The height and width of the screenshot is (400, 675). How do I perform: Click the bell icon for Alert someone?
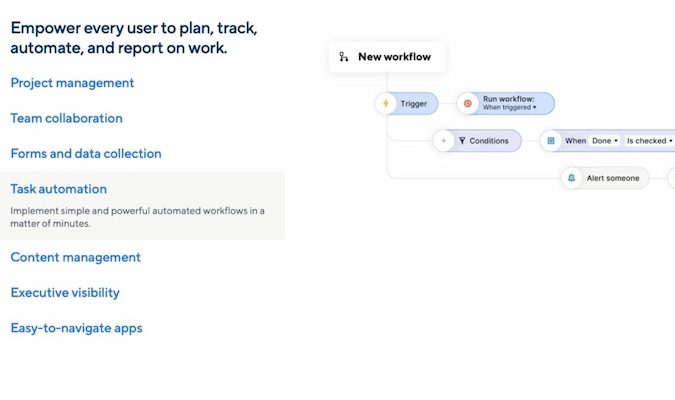(571, 178)
